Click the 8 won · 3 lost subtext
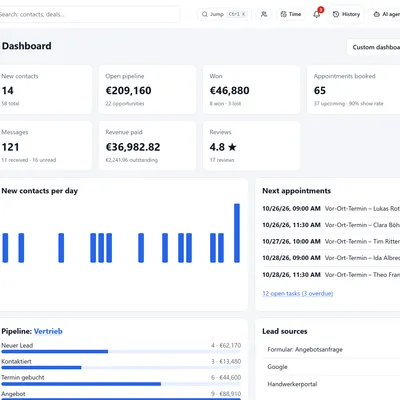 pyautogui.click(x=225, y=104)
